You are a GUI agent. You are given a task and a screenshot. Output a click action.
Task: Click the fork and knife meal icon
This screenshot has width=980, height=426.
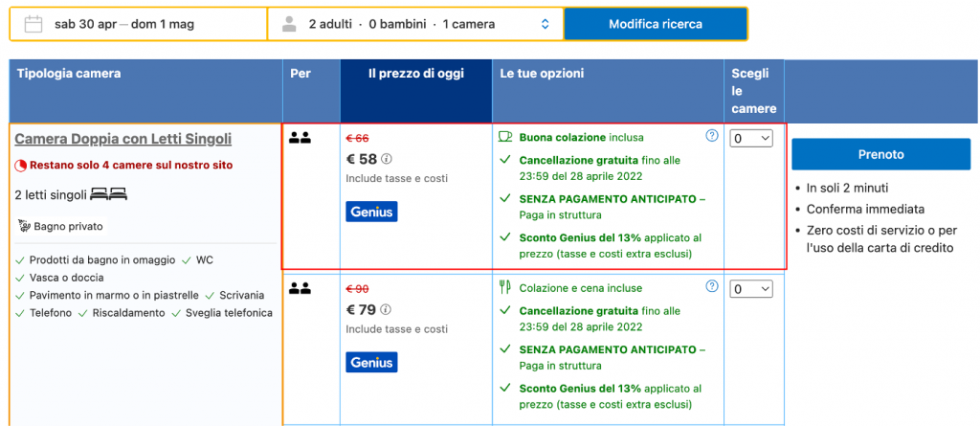point(506,287)
